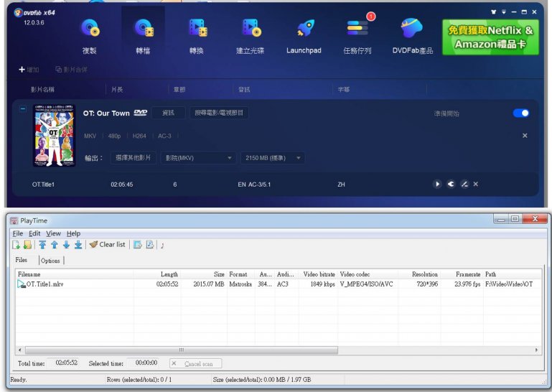Open the DVDFab title bar menu arrow
Viewport: 552px width, 392px height.
click(504, 12)
